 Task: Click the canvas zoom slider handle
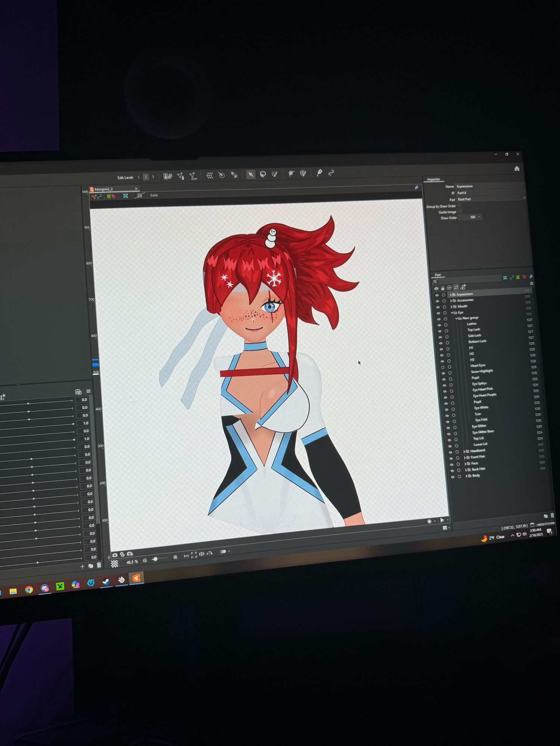click(x=155, y=559)
